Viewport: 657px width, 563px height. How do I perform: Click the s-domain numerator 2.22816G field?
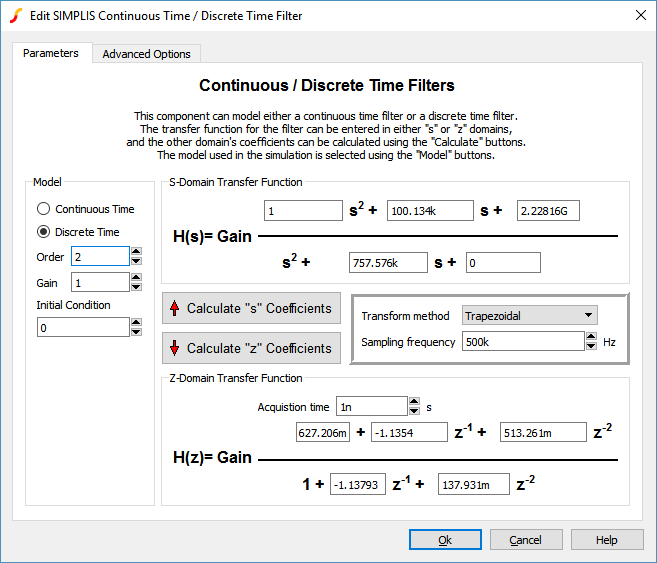click(x=548, y=211)
